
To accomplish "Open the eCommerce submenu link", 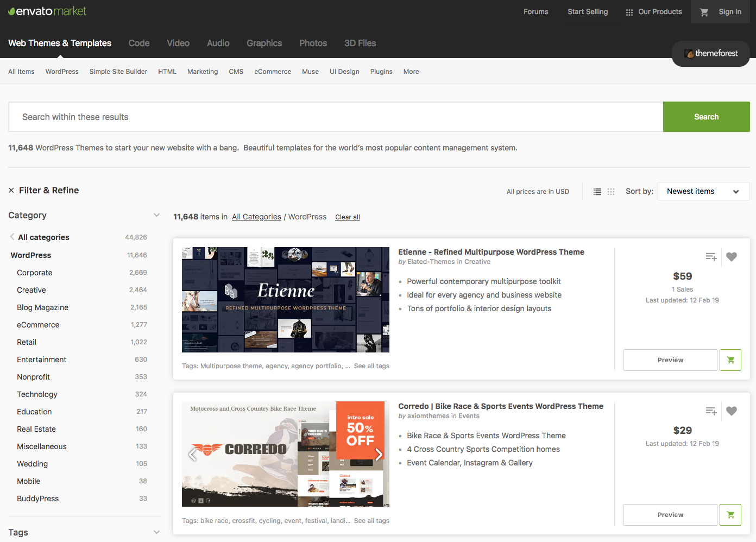I will (x=273, y=72).
